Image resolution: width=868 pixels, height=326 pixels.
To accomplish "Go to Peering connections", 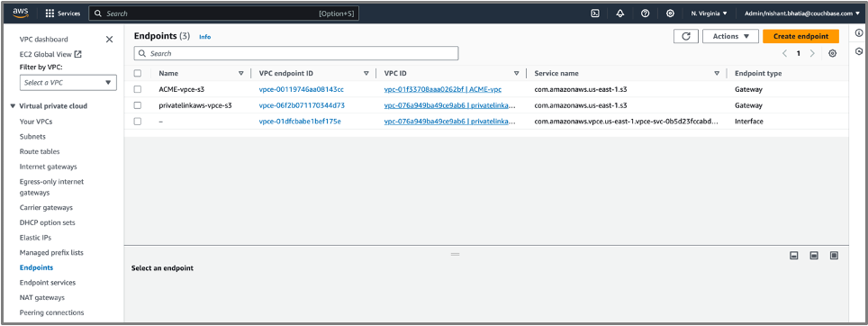I will point(51,312).
